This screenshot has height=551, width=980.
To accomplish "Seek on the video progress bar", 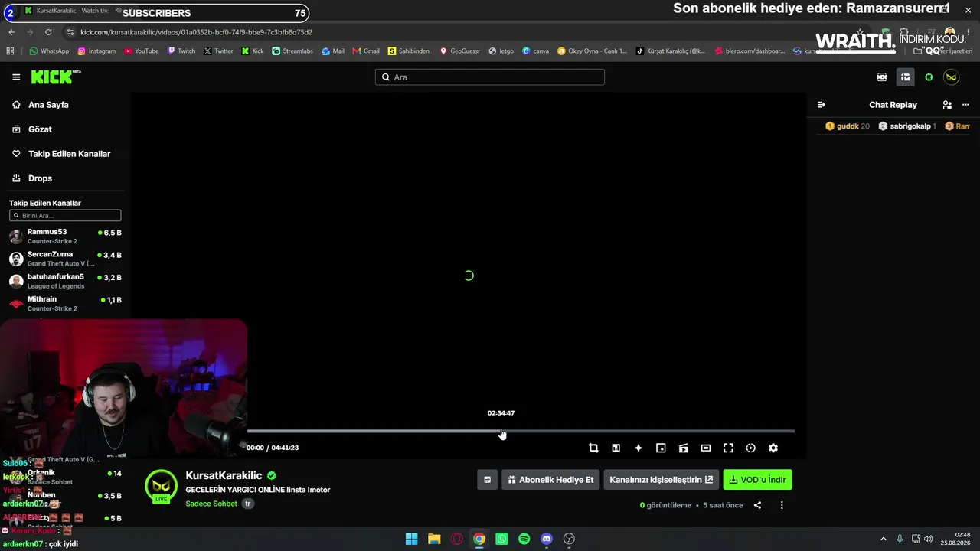I will click(x=521, y=432).
